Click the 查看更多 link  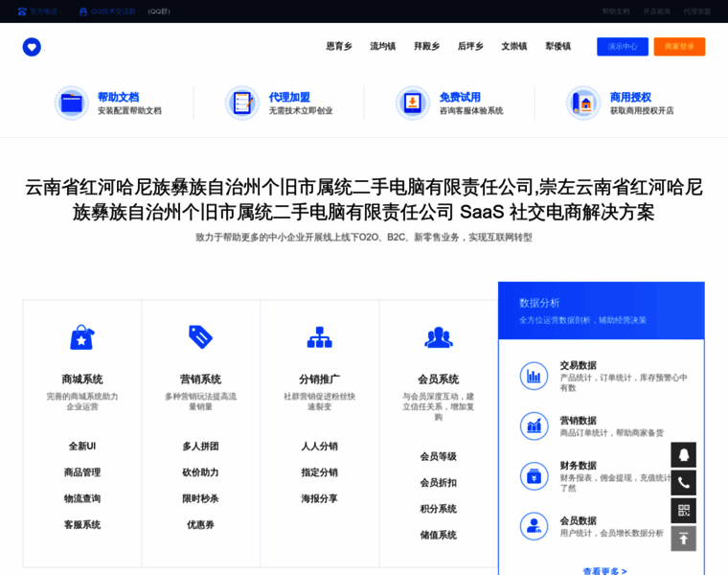[604, 570]
